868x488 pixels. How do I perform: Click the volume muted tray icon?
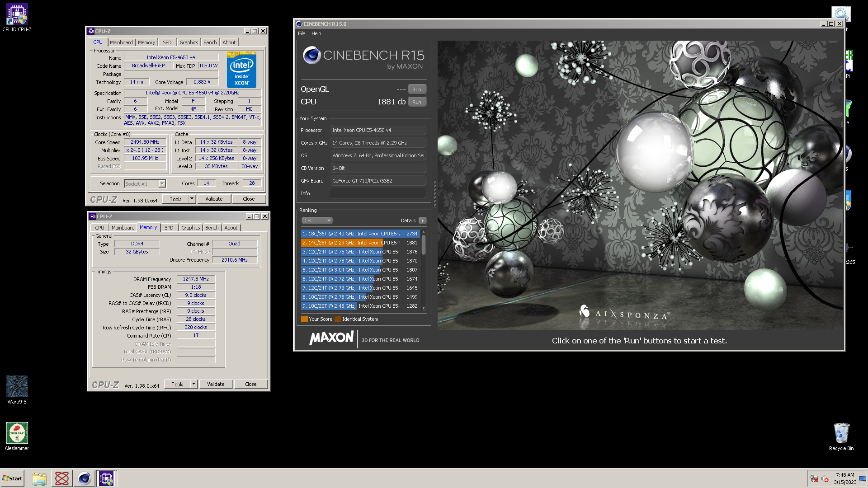coord(825,479)
